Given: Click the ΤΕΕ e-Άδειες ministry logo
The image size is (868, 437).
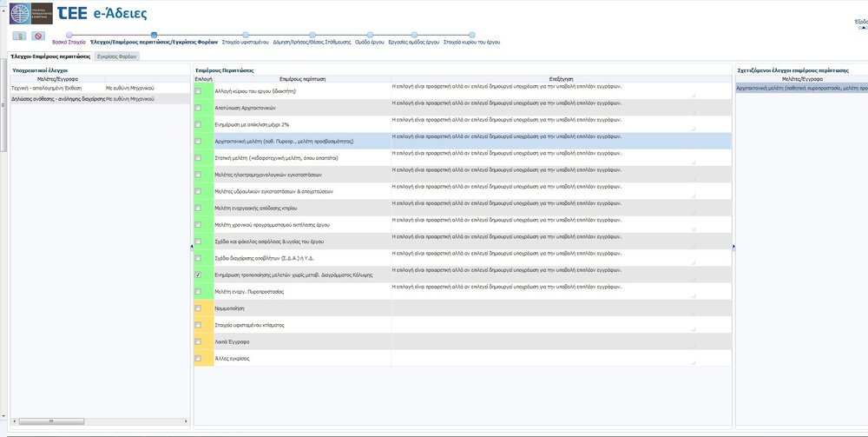Looking at the screenshot, I should pos(29,12).
